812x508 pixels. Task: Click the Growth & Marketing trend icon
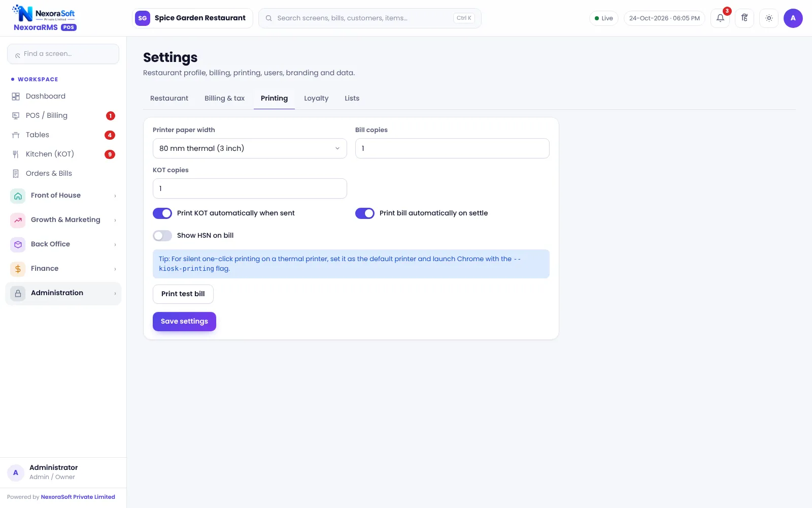pos(18,220)
